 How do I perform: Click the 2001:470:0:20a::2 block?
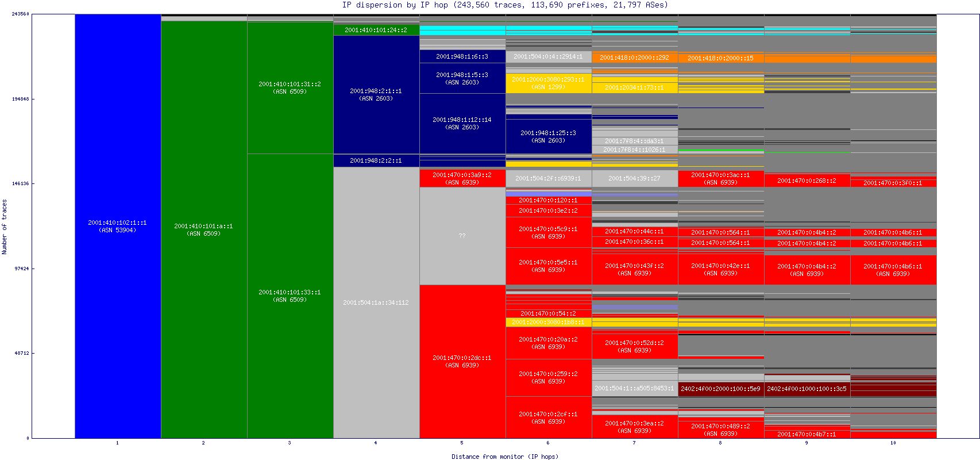[x=549, y=343]
